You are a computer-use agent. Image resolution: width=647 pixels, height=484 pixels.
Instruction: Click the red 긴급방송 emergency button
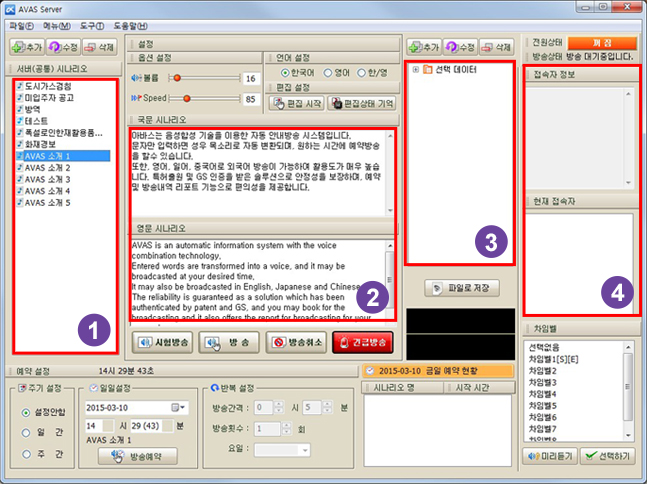pyautogui.click(x=363, y=342)
